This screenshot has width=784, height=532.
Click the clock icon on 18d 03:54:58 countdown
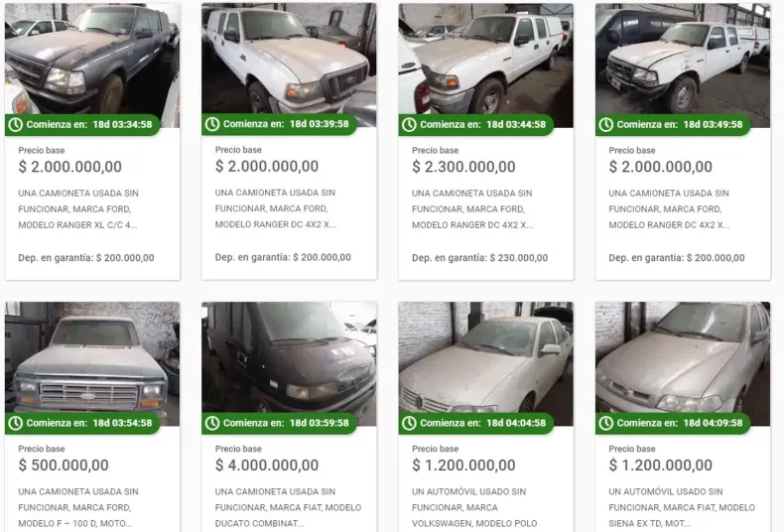(16, 423)
